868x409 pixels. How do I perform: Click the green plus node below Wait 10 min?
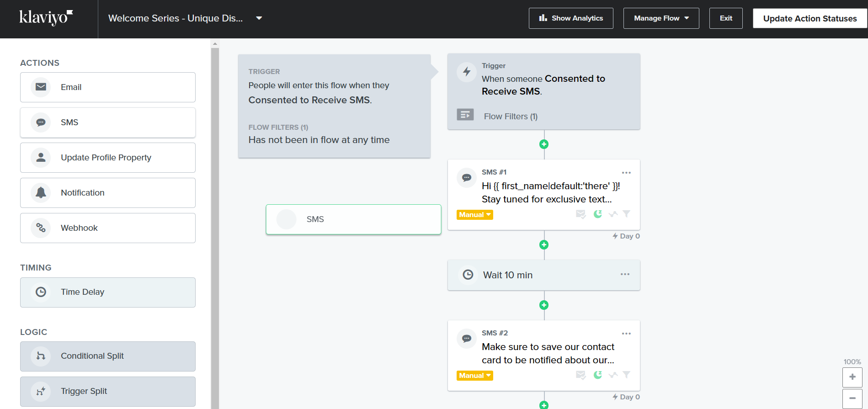[544, 305]
